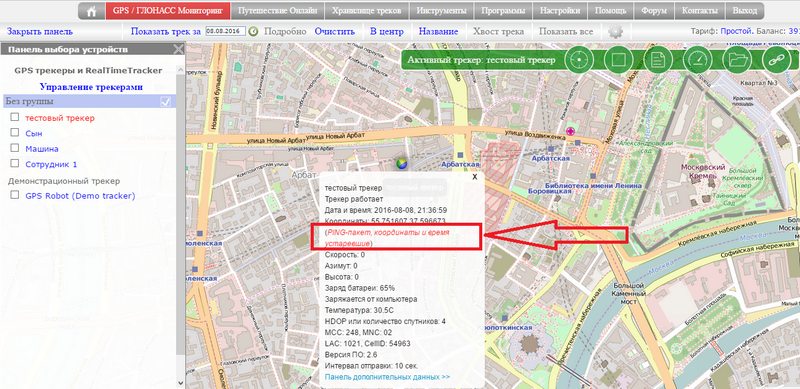Click the clock icon beside date field
This screenshot has height=389, width=800.
pyautogui.click(x=254, y=32)
